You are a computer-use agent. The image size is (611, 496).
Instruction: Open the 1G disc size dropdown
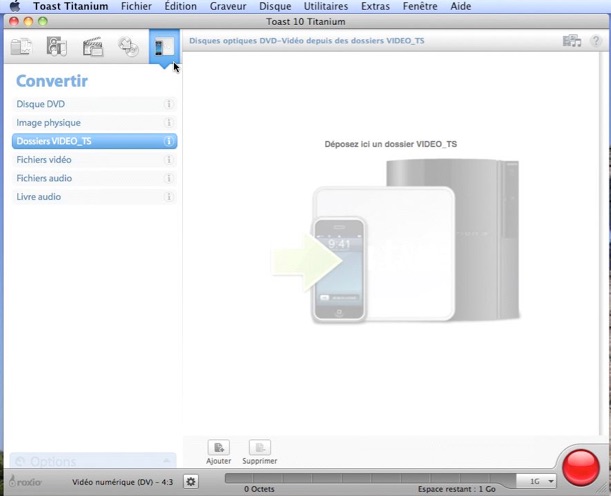click(x=536, y=481)
